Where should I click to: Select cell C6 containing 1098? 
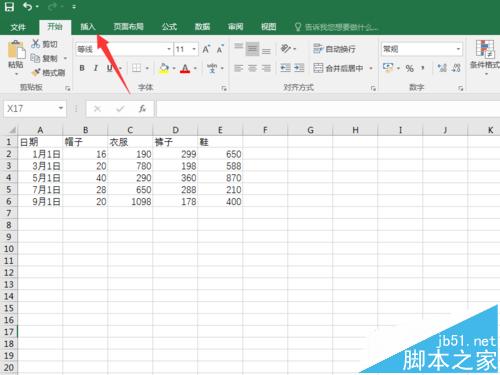(130, 201)
